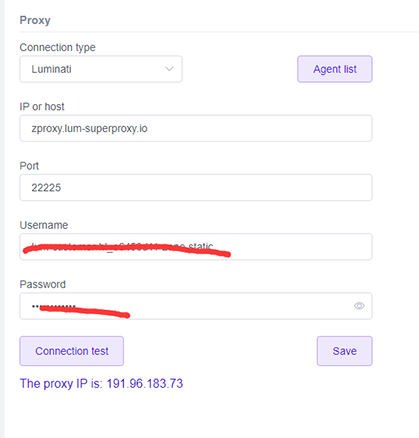Focus the IP or host input field
The height and width of the screenshot is (438, 419).
point(196,128)
